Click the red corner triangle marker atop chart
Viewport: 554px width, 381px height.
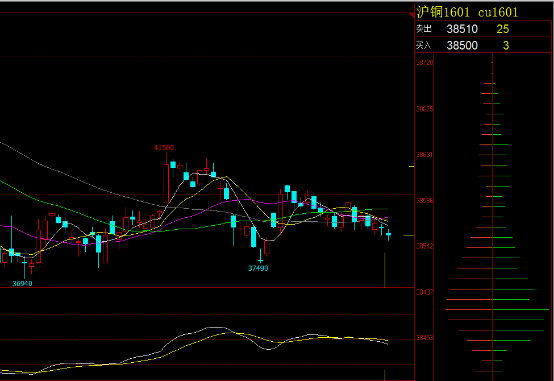coord(411,15)
